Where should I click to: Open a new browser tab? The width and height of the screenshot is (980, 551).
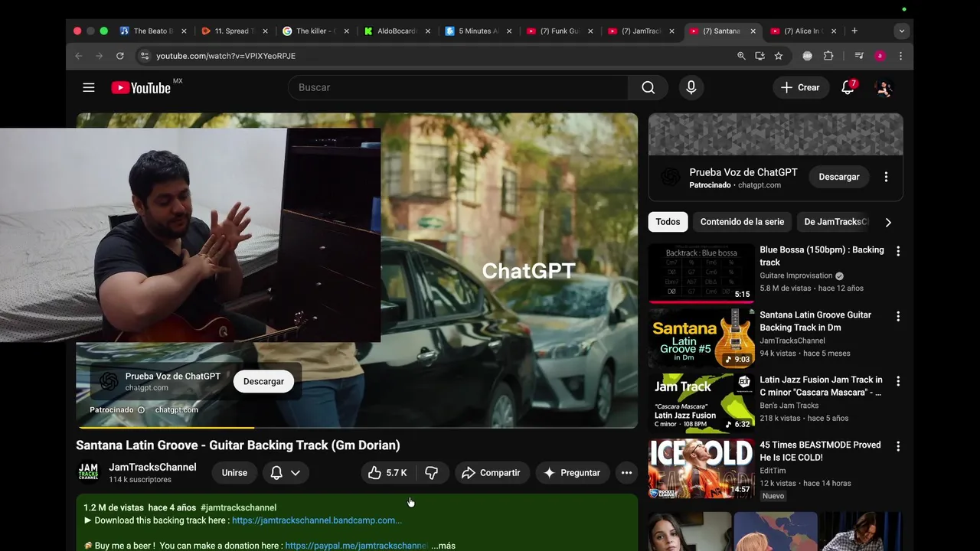click(x=854, y=31)
